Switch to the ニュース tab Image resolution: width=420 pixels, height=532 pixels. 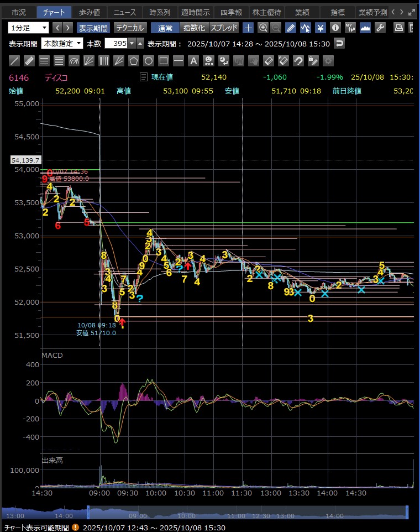[x=124, y=12]
